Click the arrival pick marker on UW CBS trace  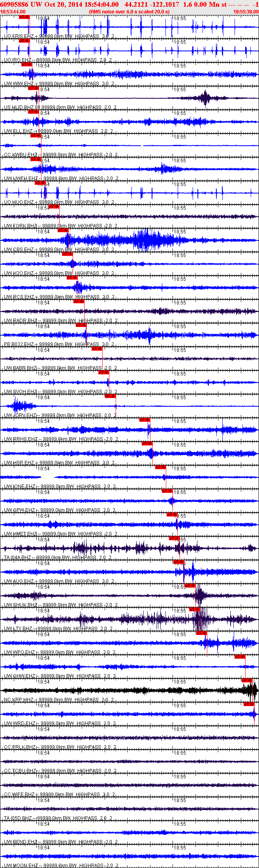(63, 230)
